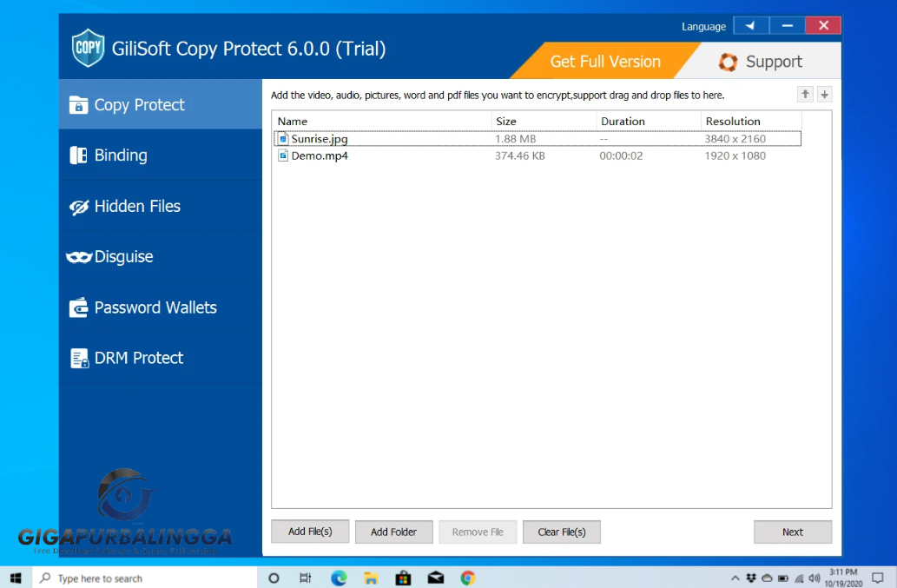Open the Action Center notifications icon
The height and width of the screenshot is (588, 897).
878,578
